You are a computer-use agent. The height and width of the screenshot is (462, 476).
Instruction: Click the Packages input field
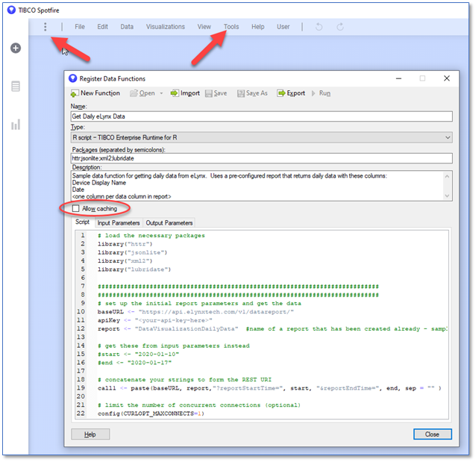pos(261,158)
